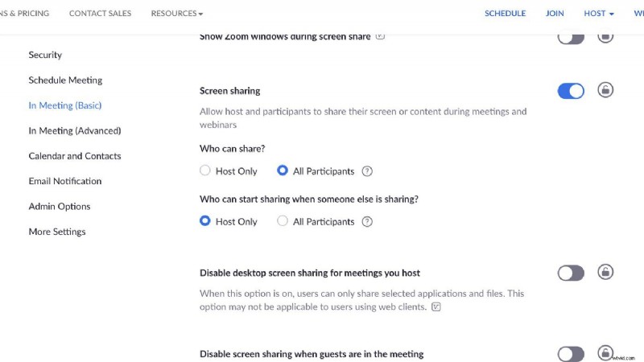Select Host Only under Who can share
The image size is (644, 362).
pyautogui.click(x=205, y=171)
